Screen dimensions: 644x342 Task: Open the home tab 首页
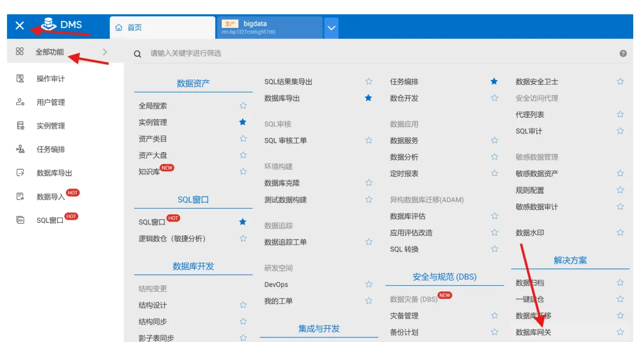point(162,28)
